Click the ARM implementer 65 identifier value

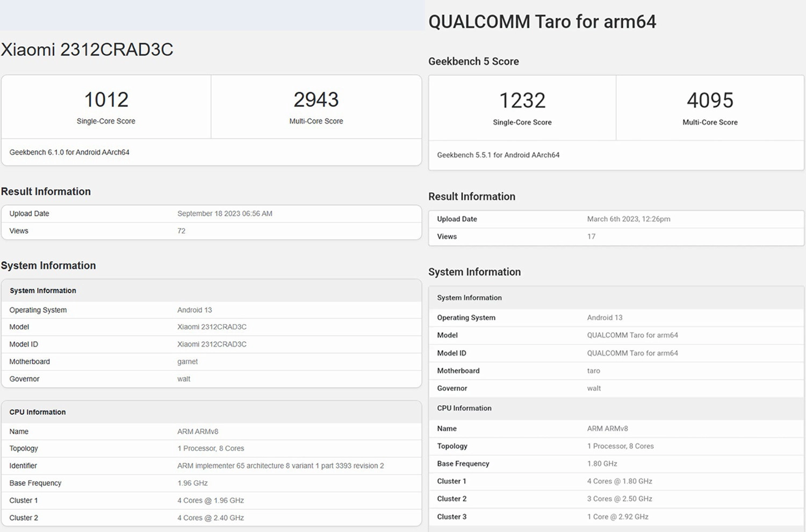(x=280, y=465)
